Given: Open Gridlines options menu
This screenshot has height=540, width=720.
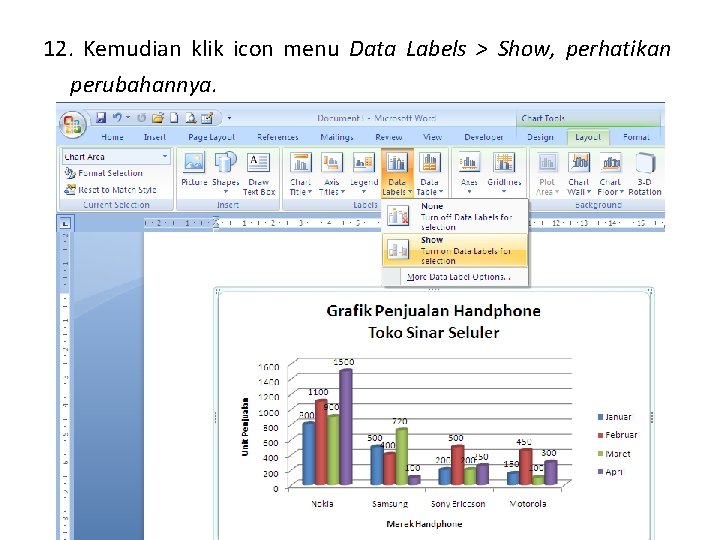Looking at the screenshot, I should [x=504, y=174].
